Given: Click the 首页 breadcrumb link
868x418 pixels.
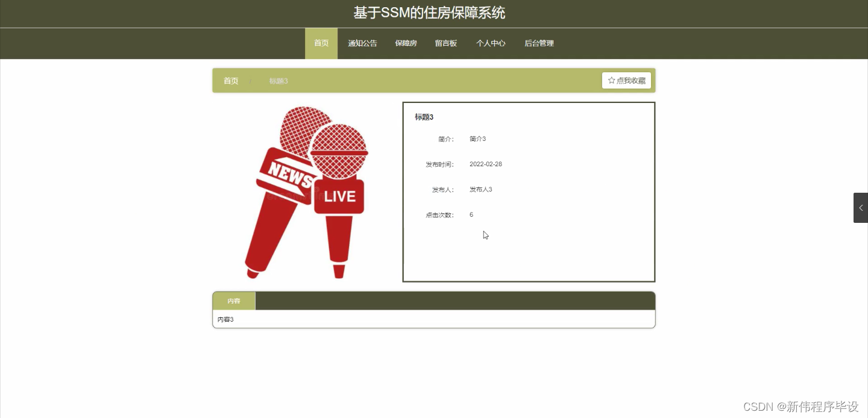Looking at the screenshot, I should [x=231, y=81].
